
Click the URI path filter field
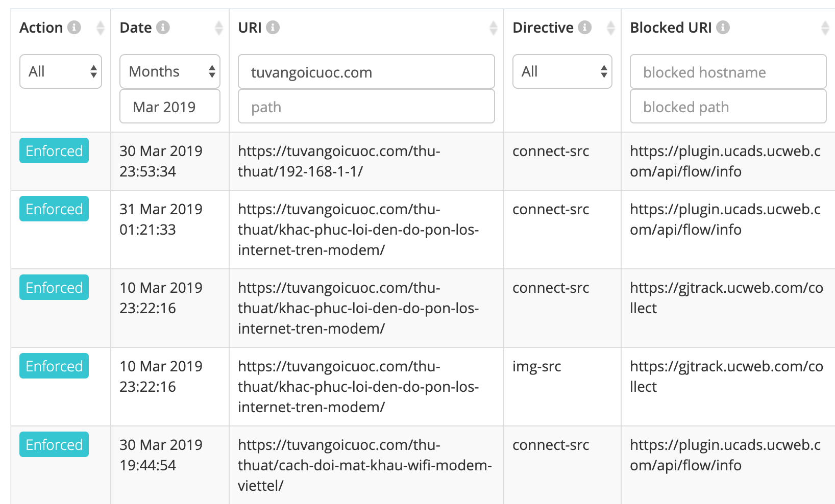tap(366, 106)
